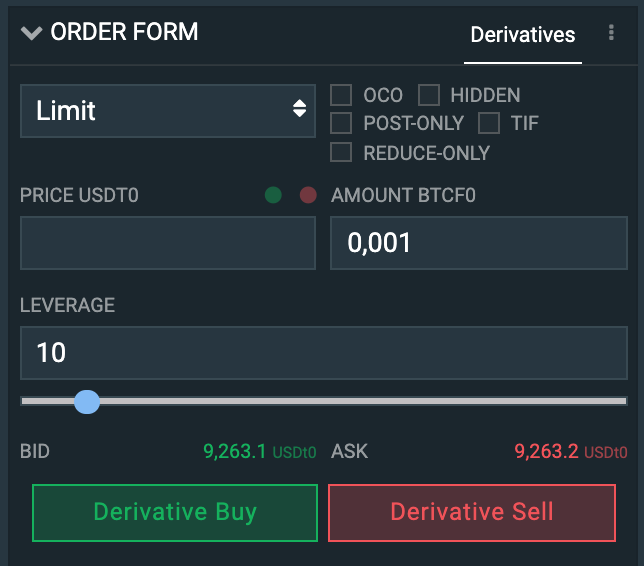The image size is (644, 566).
Task: Toggle the POST-ONLY checkbox
Action: click(341, 123)
